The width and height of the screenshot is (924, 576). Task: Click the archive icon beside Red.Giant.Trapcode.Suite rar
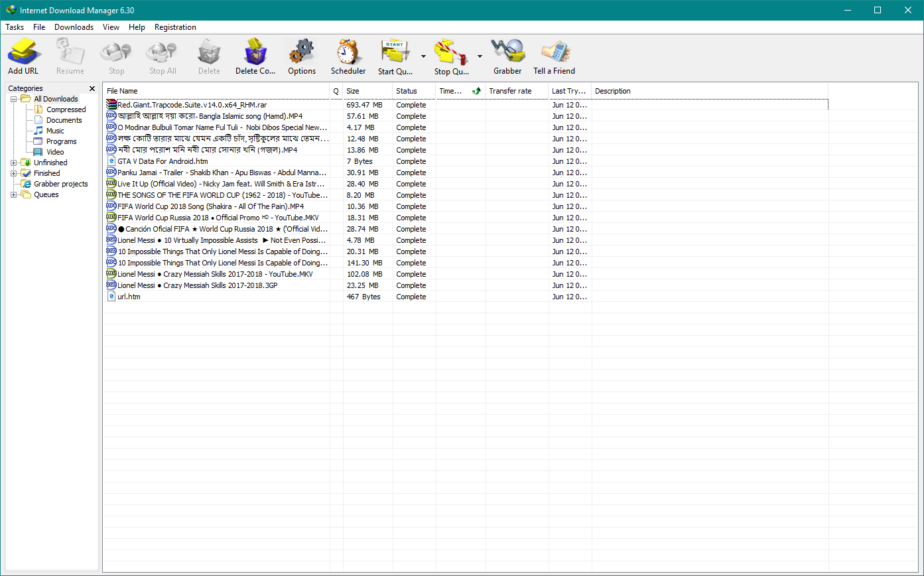tap(111, 105)
